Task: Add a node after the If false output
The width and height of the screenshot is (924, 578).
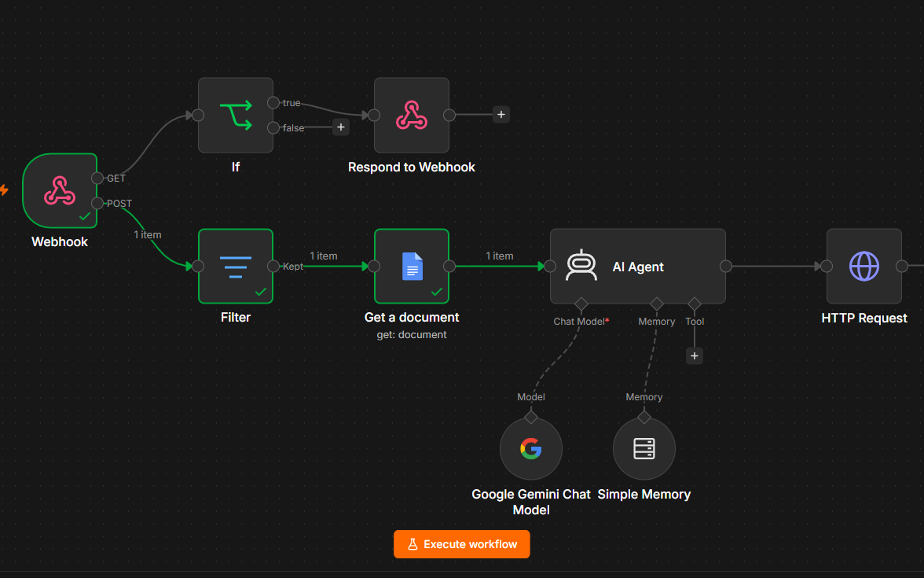Action: tap(341, 127)
